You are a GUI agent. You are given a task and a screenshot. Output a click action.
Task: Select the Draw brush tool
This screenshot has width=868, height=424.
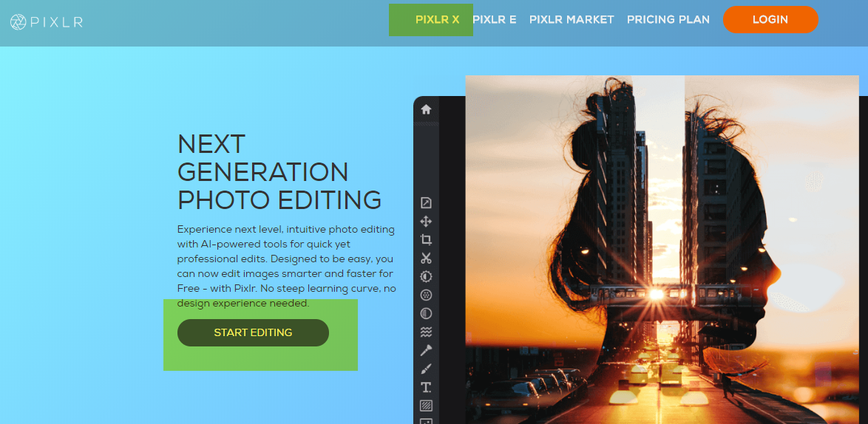(x=426, y=369)
